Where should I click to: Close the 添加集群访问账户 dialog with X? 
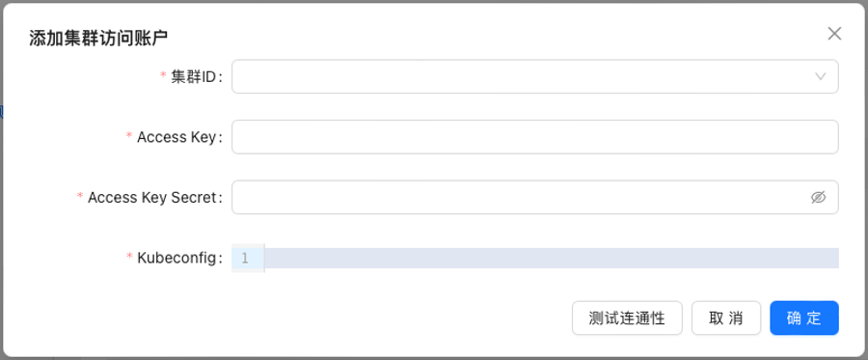[834, 34]
